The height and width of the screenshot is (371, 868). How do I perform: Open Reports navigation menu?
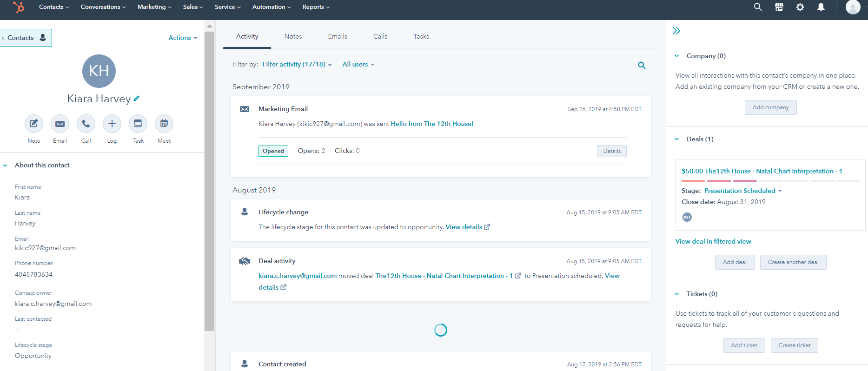(x=316, y=7)
